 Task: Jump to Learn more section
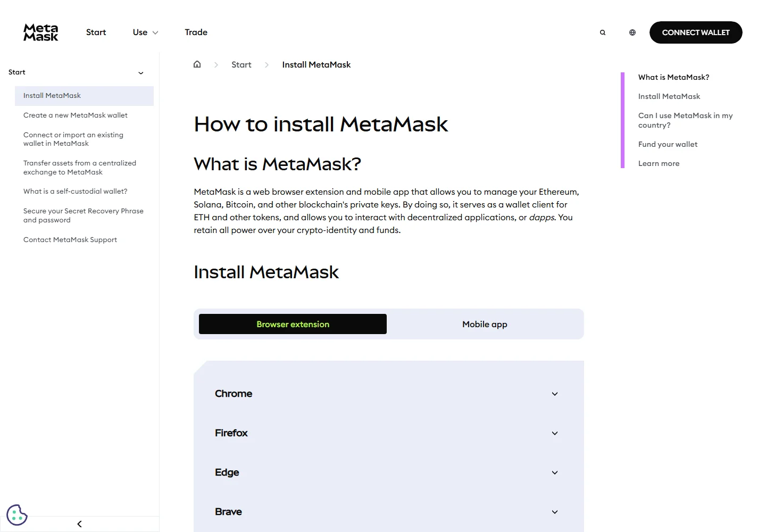(659, 163)
